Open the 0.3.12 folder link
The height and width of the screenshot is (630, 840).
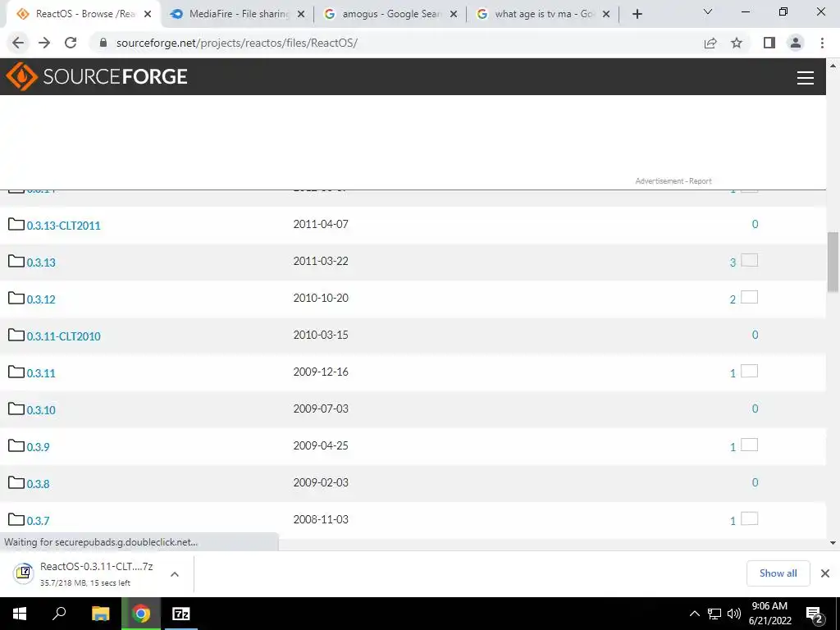41,299
